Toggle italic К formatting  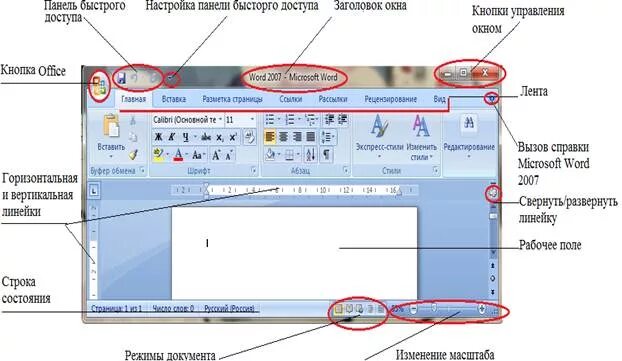(171, 137)
